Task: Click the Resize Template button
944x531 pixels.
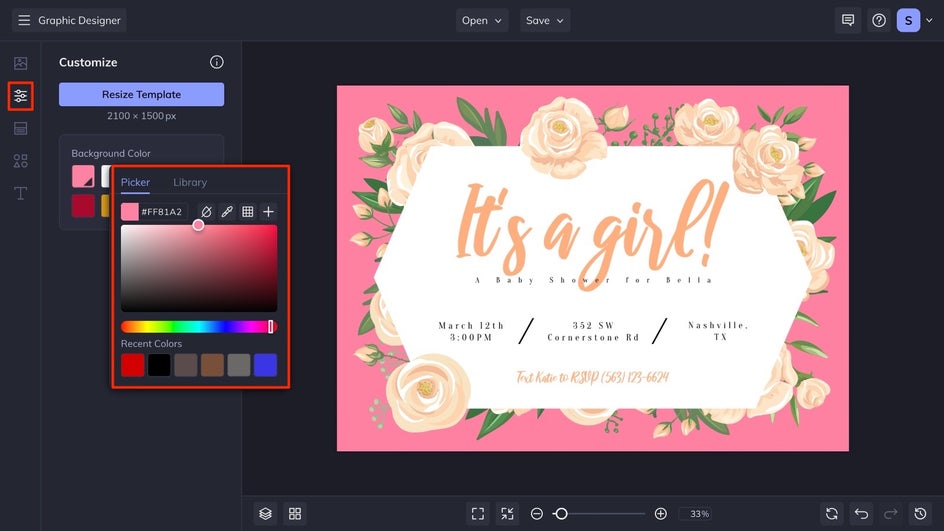Action: click(141, 94)
